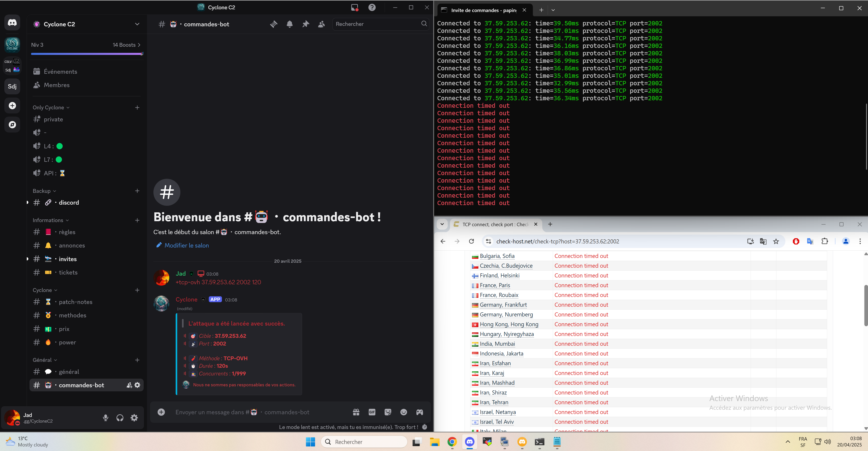Click the gift icon in message bar
The width and height of the screenshot is (868, 451).
356,412
